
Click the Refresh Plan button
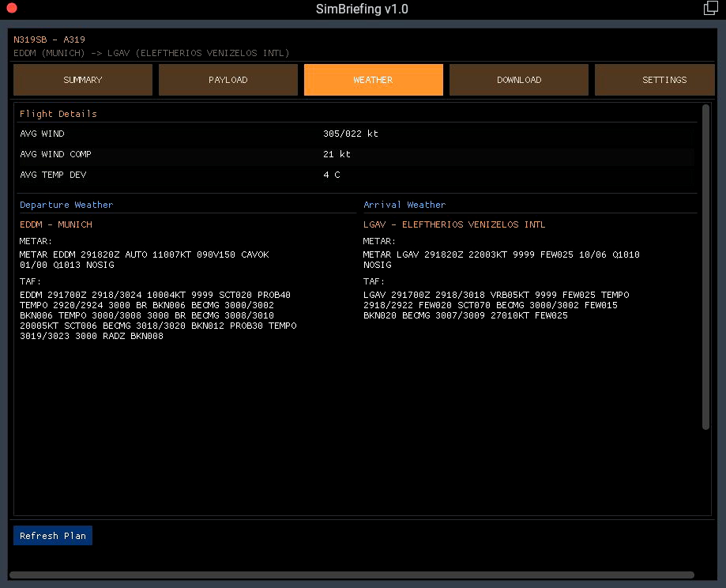pyautogui.click(x=52, y=535)
